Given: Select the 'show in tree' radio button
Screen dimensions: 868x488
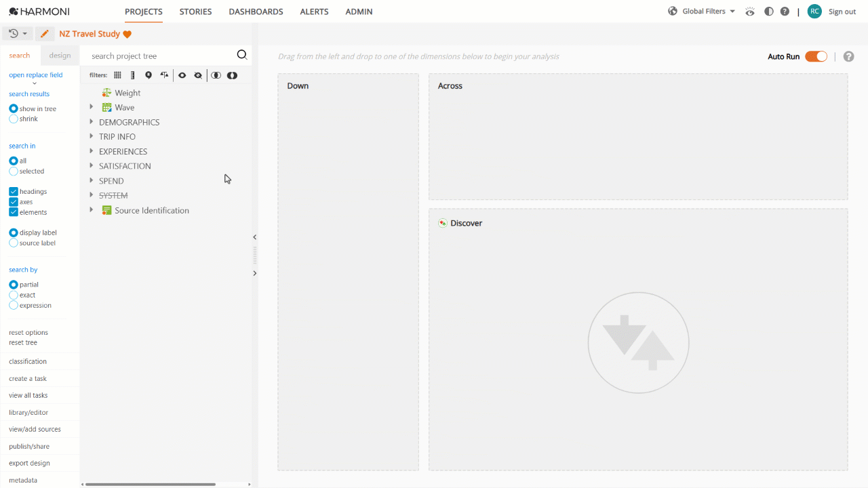Looking at the screenshot, I should click(x=14, y=108).
